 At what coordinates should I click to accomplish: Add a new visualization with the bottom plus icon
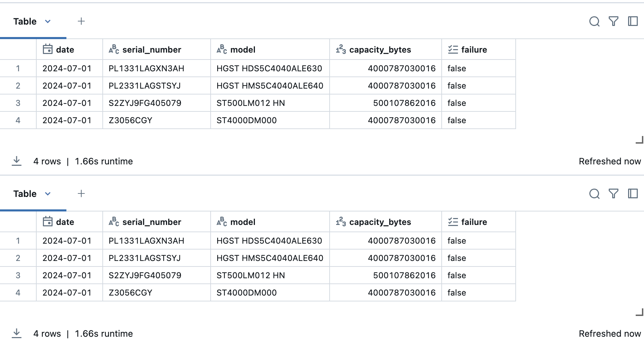point(81,194)
